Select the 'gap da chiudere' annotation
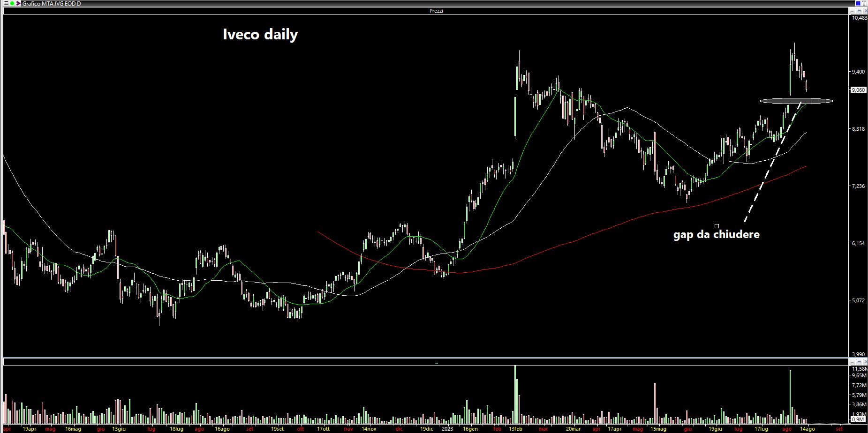 pyautogui.click(x=717, y=234)
